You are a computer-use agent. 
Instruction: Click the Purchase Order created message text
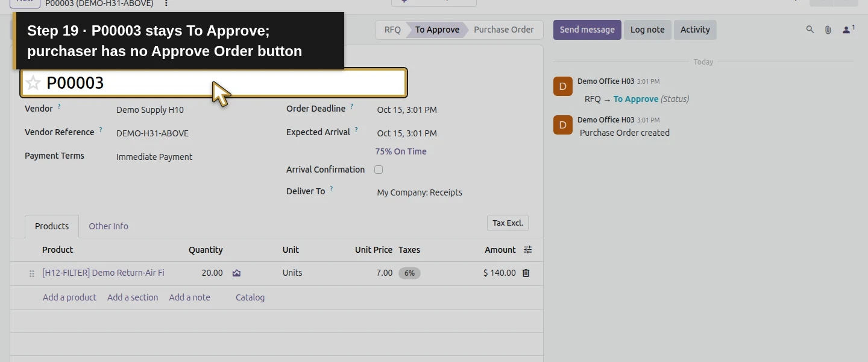coord(624,133)
